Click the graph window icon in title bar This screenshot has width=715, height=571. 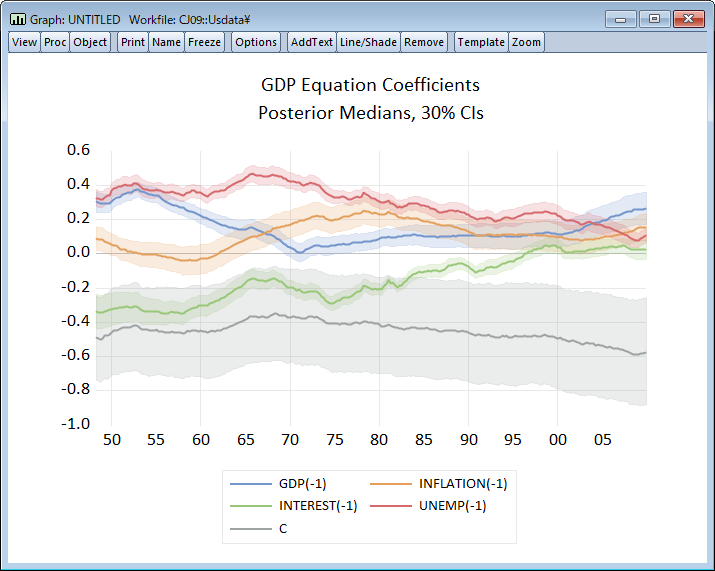[x=18, y=19]
